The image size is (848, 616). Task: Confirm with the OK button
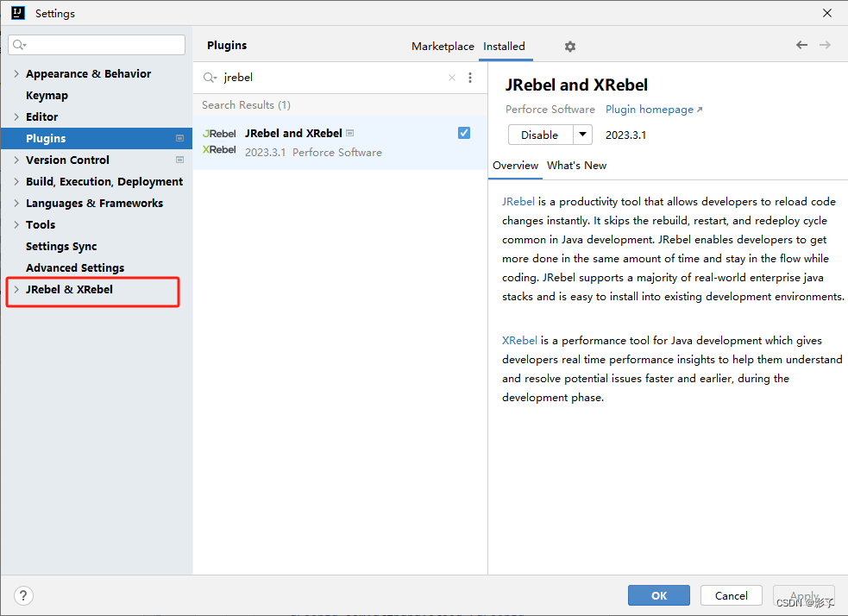pyautogui.click(x=659, y=595)
